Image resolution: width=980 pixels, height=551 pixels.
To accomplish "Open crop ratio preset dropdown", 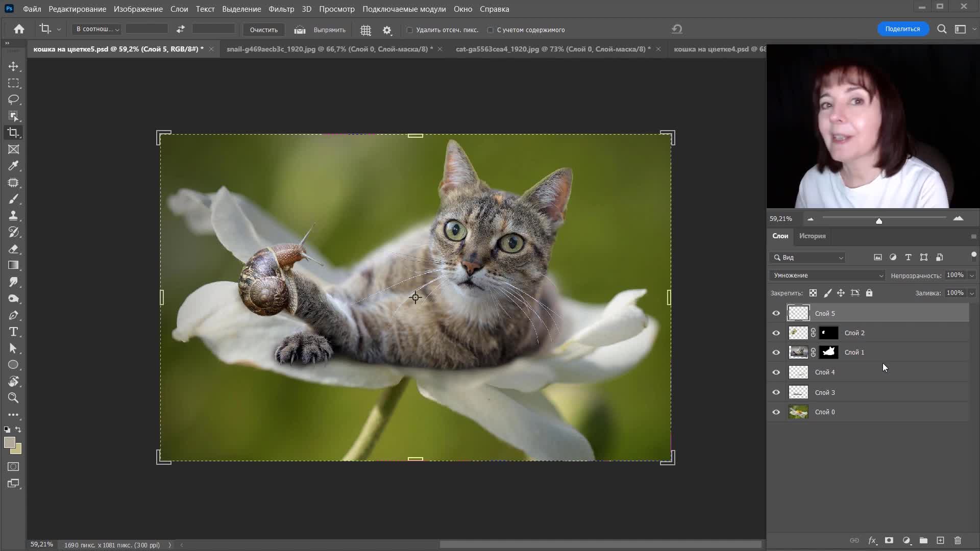I will [97, 29].
